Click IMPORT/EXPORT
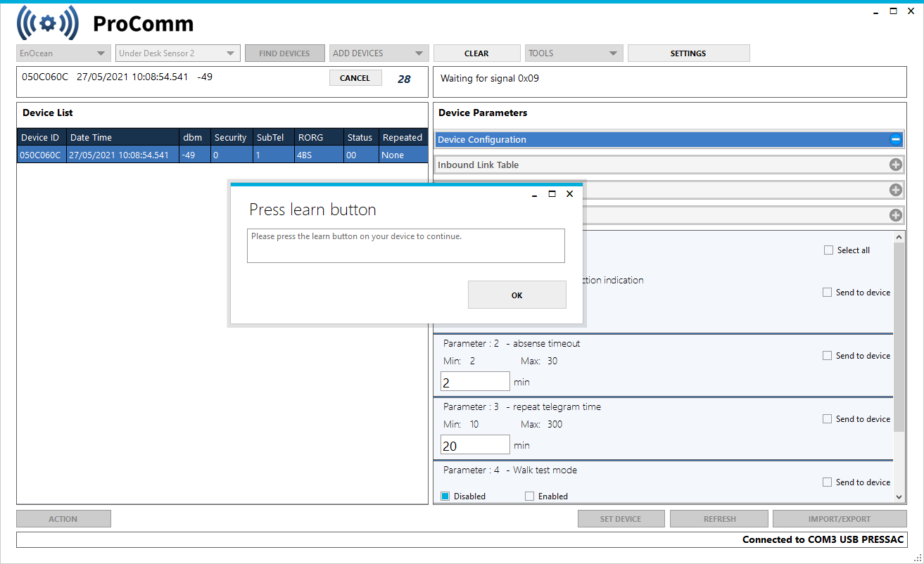This screenshot has width=924, height=564. click(840, 518)
